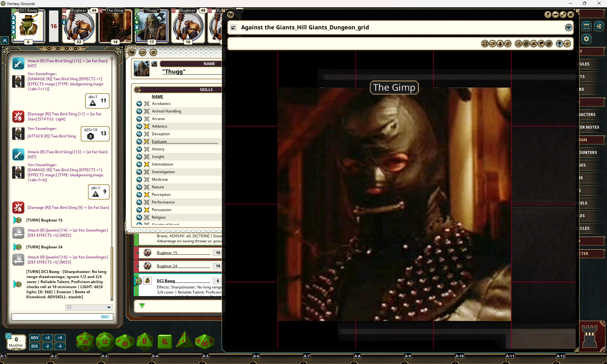Open the fullscreen fit icon on map toolbar
The height and width of the screenshot is (364, 607).
(485, 44)
